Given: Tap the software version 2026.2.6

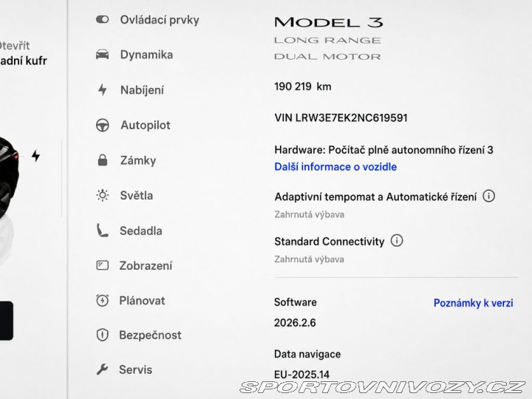Looking at the screenshot, I should (295, 323).
